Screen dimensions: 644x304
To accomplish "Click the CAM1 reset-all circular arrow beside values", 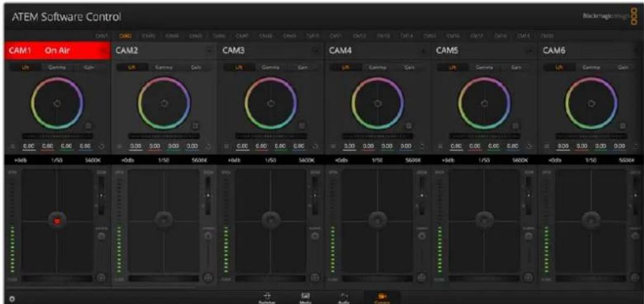I will click(x=102, y=145).
